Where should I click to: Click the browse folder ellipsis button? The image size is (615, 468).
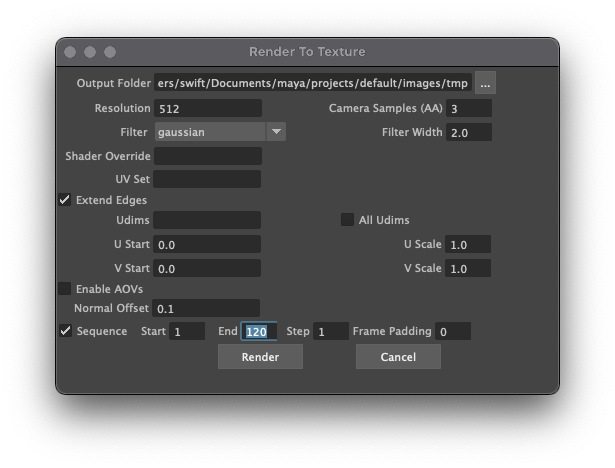(485, 84)
